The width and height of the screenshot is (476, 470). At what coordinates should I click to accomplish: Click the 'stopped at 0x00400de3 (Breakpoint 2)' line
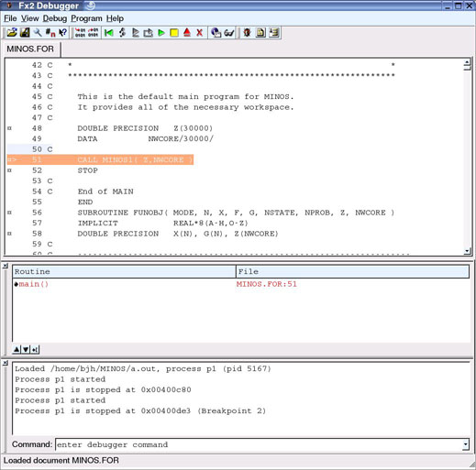(x=140, y=410)
